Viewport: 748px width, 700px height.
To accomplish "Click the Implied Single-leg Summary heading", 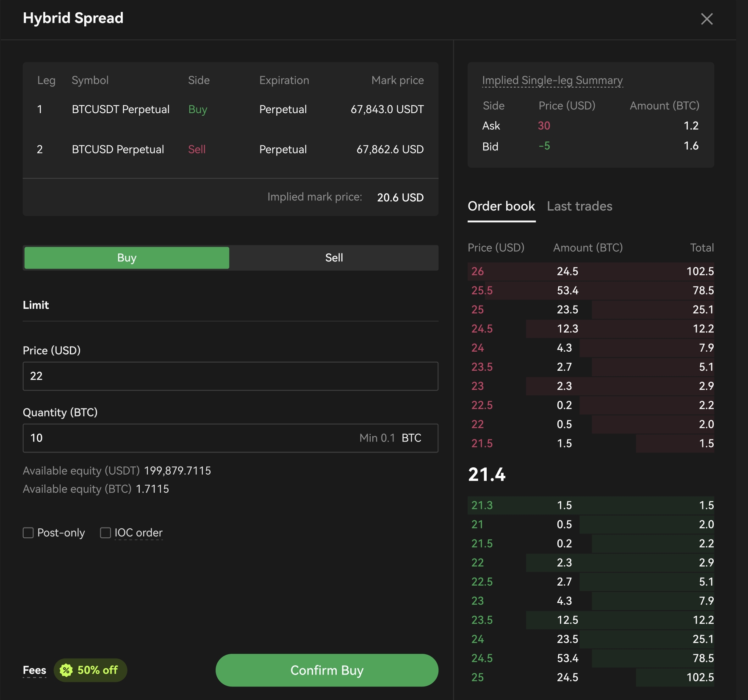I will pos(552,80).
